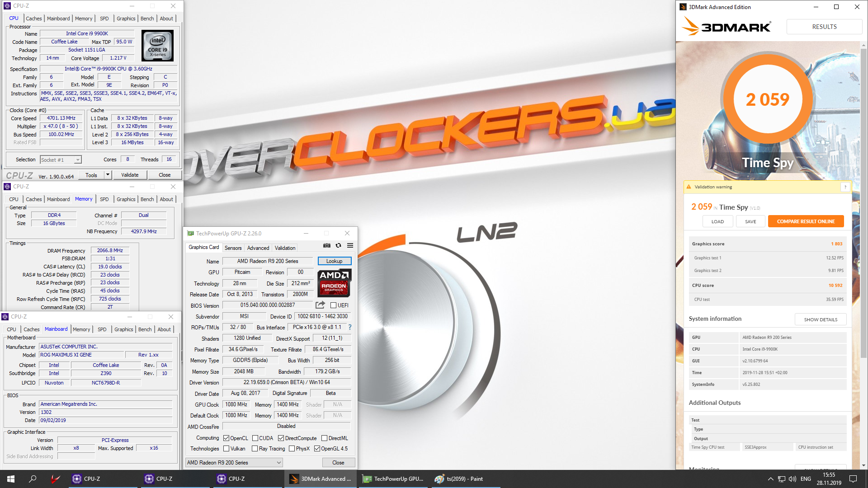The image size is (868, 488).
Task: Click validation warning help question icon
Action: [x=845, y=187]
